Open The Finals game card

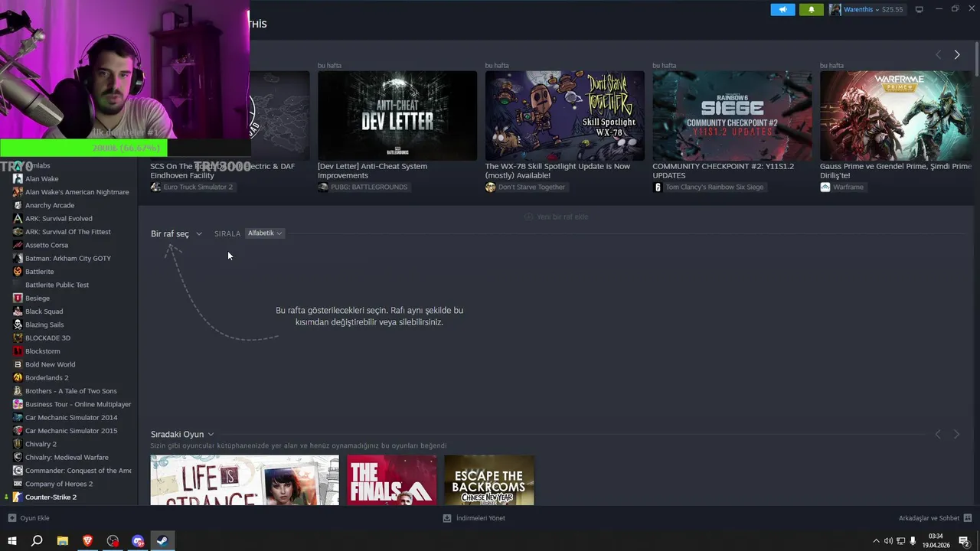click(392, 480)
